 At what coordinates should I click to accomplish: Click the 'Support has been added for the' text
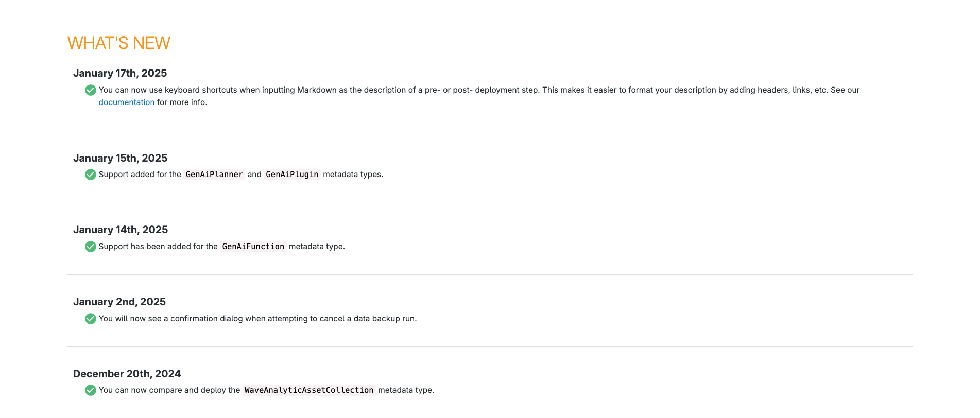158,247
